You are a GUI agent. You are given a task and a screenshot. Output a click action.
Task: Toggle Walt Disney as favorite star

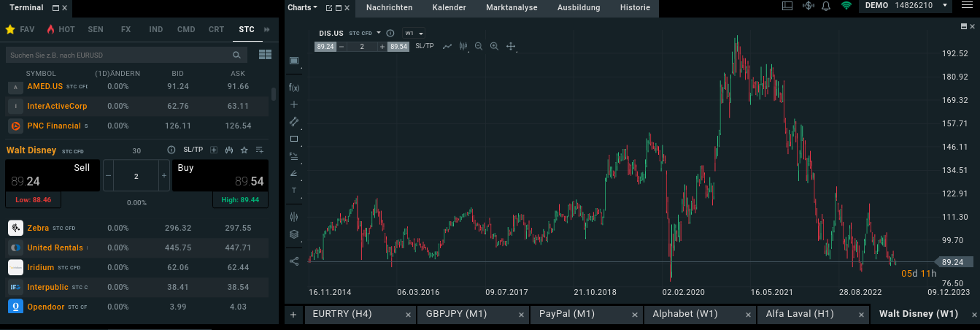tap(244, 150)
